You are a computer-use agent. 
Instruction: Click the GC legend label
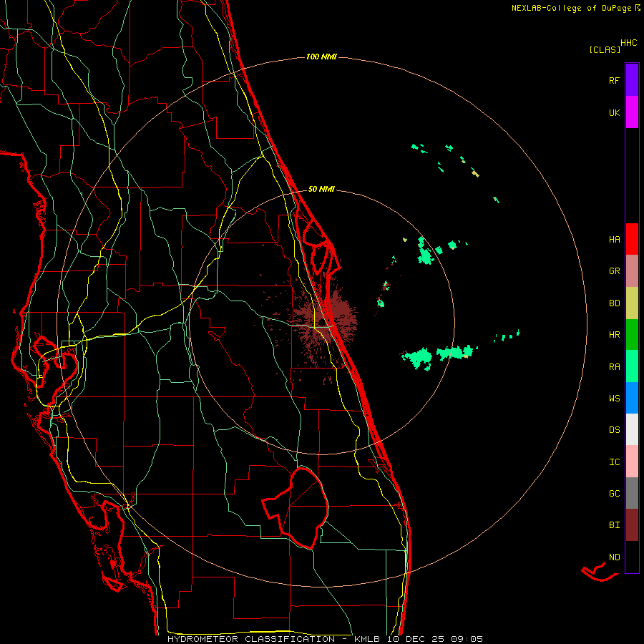[x=614, y=494]
